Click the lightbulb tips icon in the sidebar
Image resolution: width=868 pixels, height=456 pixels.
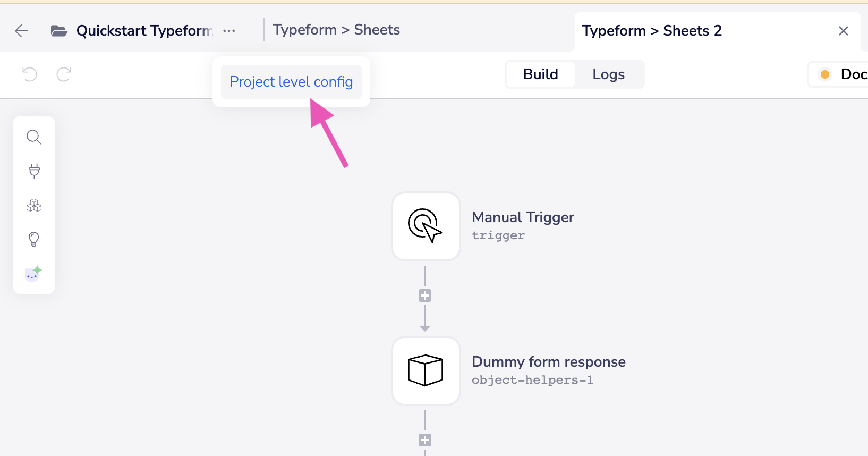(34, 239)
